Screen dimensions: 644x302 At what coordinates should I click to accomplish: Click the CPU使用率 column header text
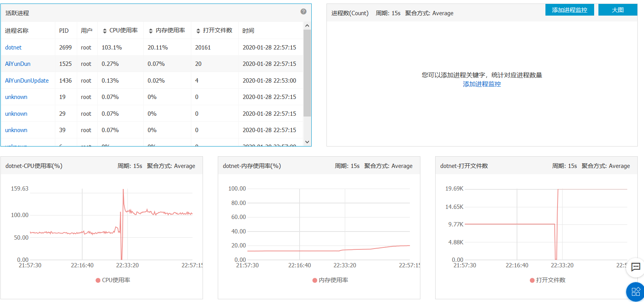pyautogui.click(x=124, y=30)
